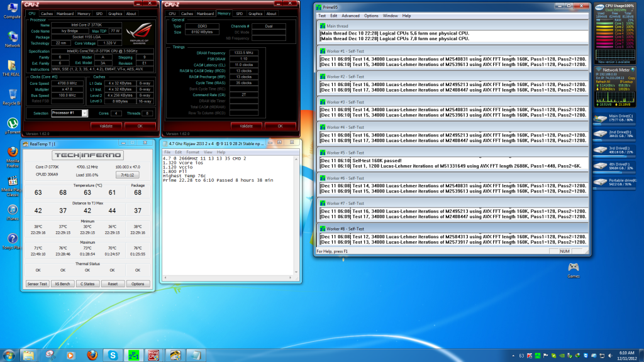Click the Kaspersky icon in the system tray
The height and width of the screenshot is (362, 644).
(530, 356)
